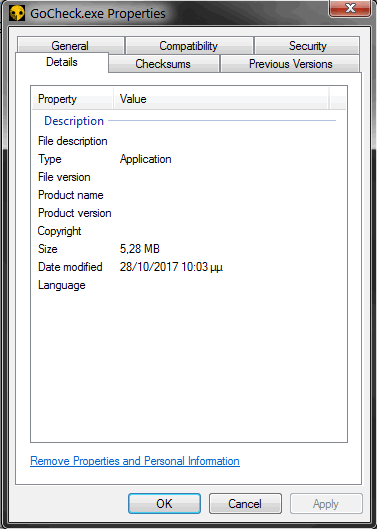Show the Previous Versions tab

coord(291,64)
